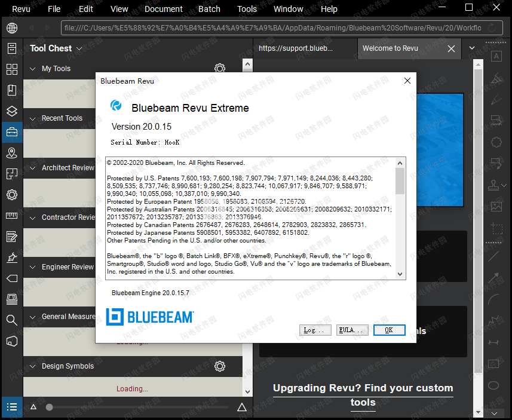
Task: Open the tab list dropdown chevron
Action: pyautogui.click(x=472, y=48)
